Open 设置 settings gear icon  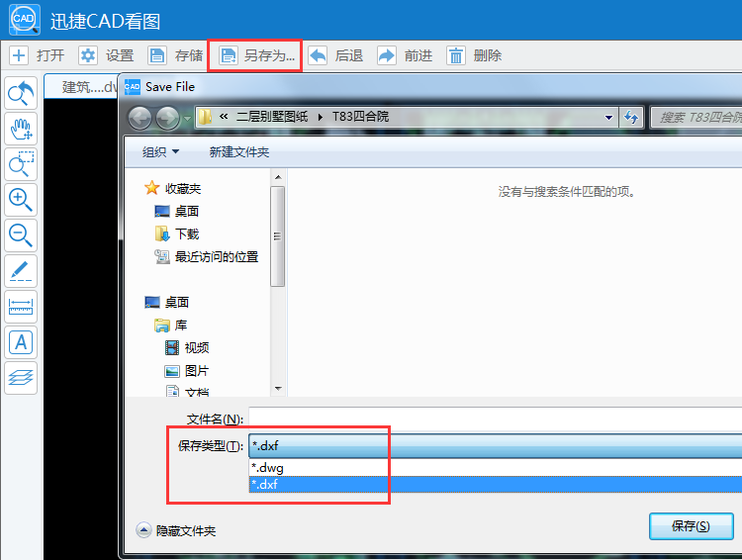click(88, 55)
